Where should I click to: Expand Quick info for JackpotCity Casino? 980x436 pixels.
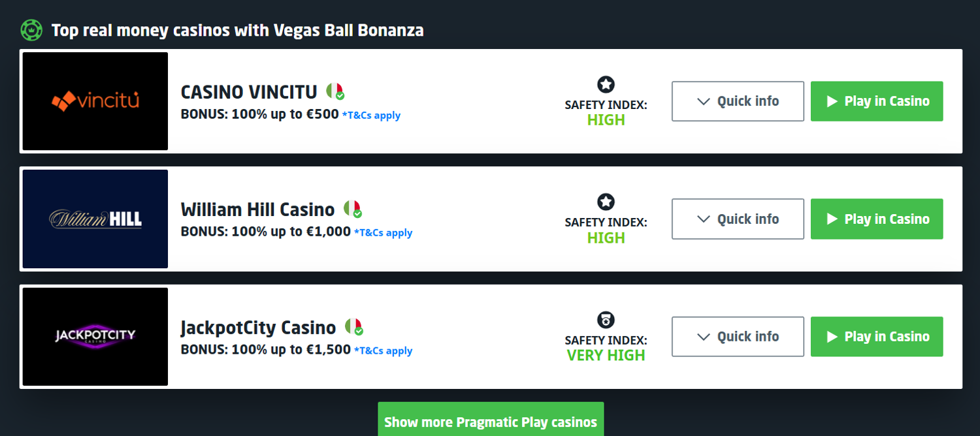coord(738,336)
